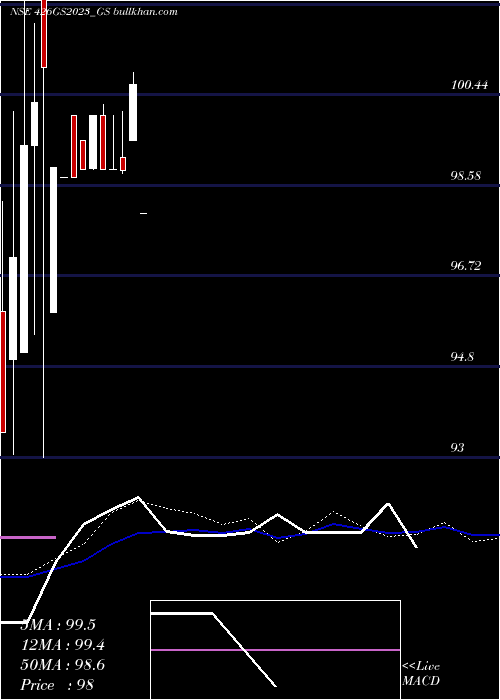This screenshot has width=500, height=700.
Task: Click the 50MA : 98.6 reading
Action: 62,665
